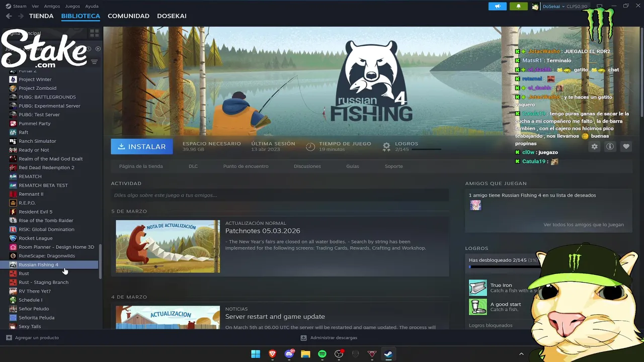The image size is (644, 362).
Task: Open the Guías tab
Action: tap(352, 166)
